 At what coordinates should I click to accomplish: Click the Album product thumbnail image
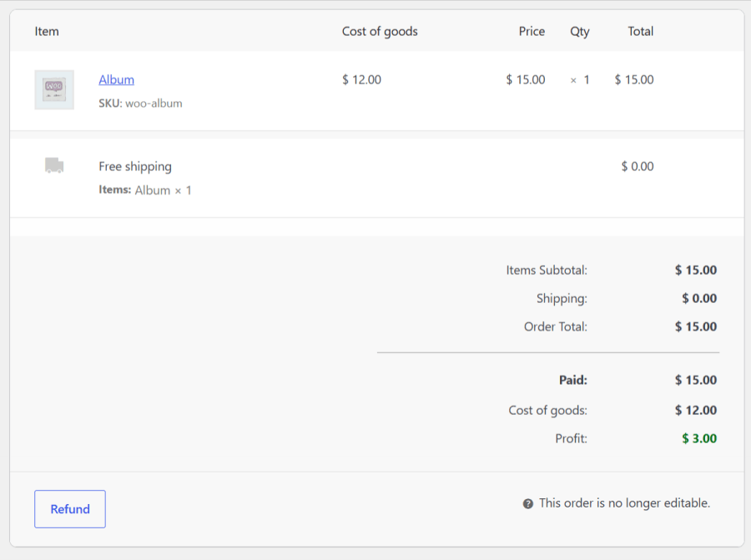tap(54, 90)
